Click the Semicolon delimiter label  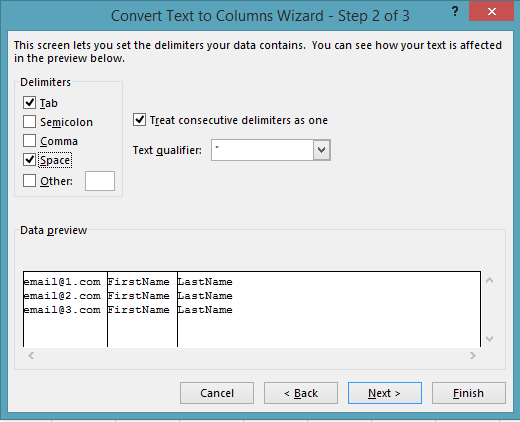66,122
